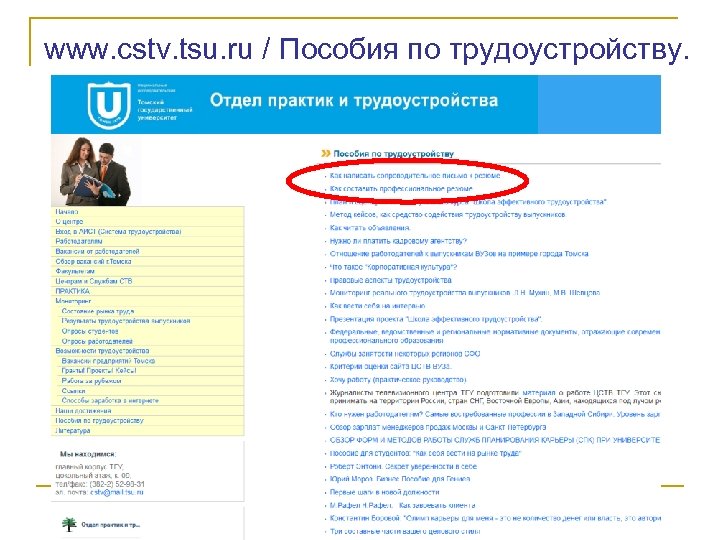Open link Отношение работодателей к выпускникам ВУЗов
Screen dimensions: 720x540
pos(459,253)
